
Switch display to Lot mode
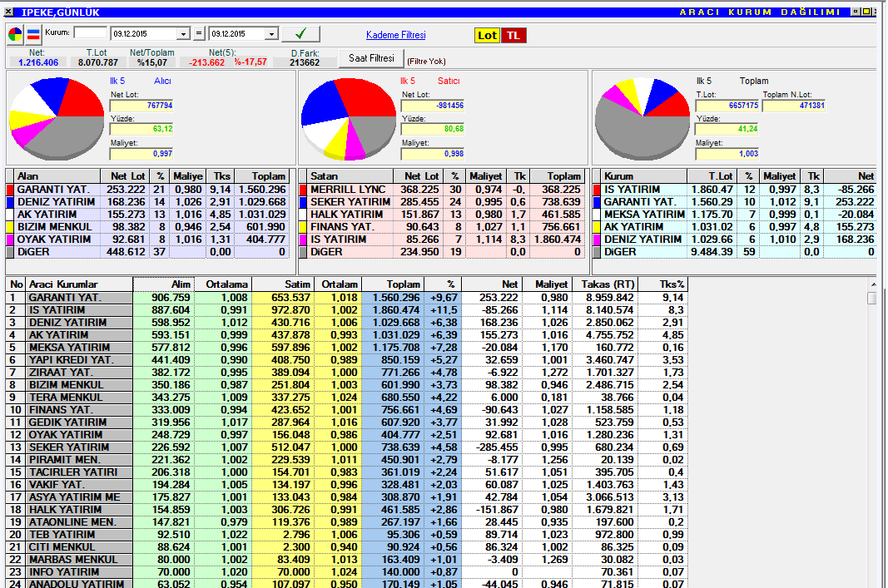[487, 35]
